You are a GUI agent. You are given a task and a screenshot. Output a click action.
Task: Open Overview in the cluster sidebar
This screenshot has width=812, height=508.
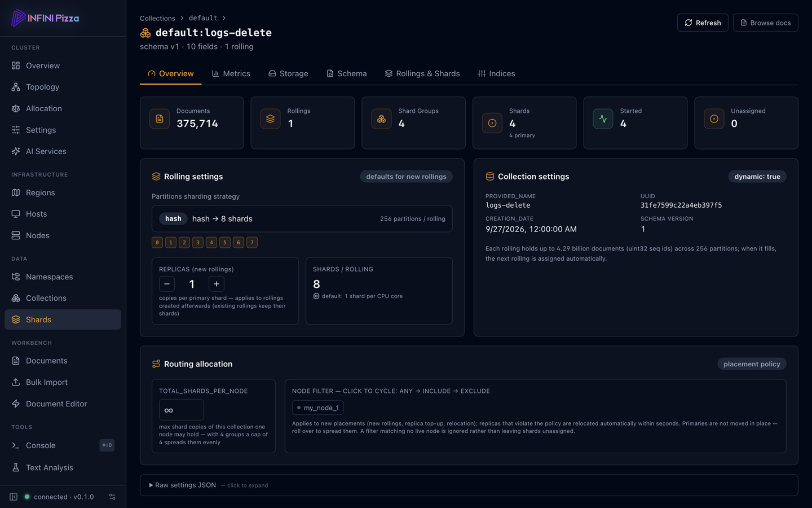[x=63, y=65]
